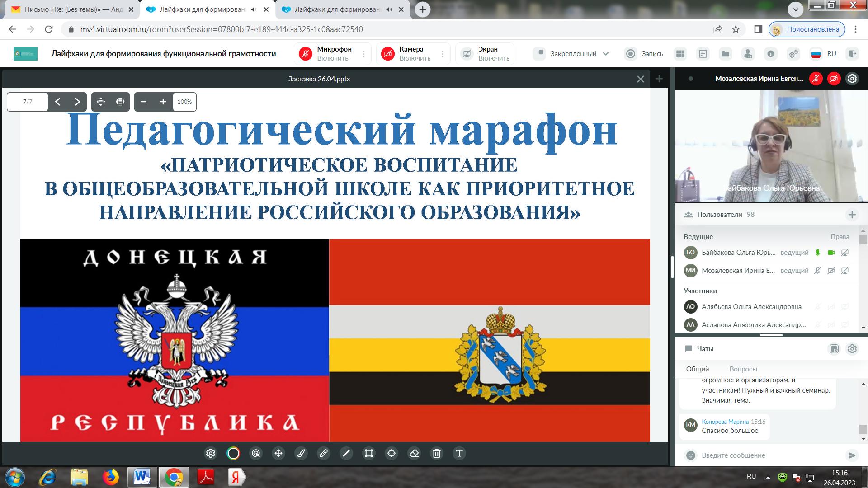Open video panel settings gear
The width and height of the screenshot is (868, 488).
[x=852, y=79]
